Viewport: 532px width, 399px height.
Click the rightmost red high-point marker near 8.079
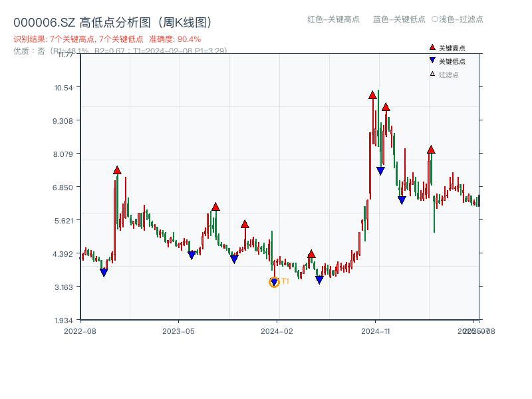(432, 150)
